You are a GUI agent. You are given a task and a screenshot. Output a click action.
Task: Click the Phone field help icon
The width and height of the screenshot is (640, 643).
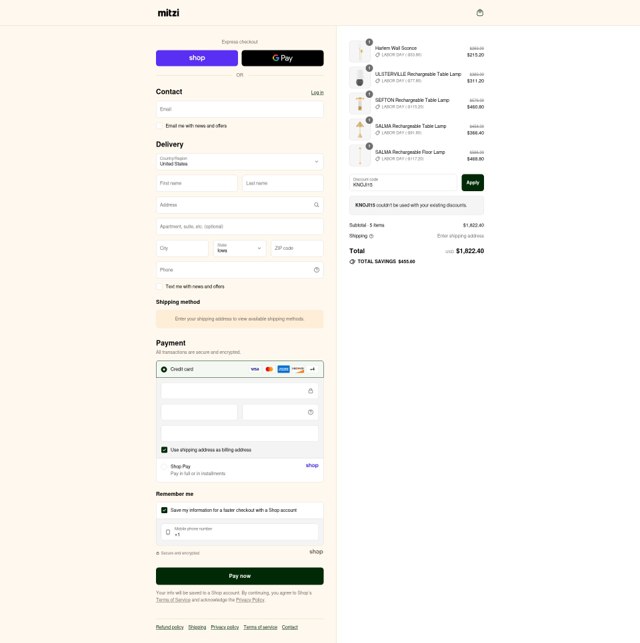[316, 270]
